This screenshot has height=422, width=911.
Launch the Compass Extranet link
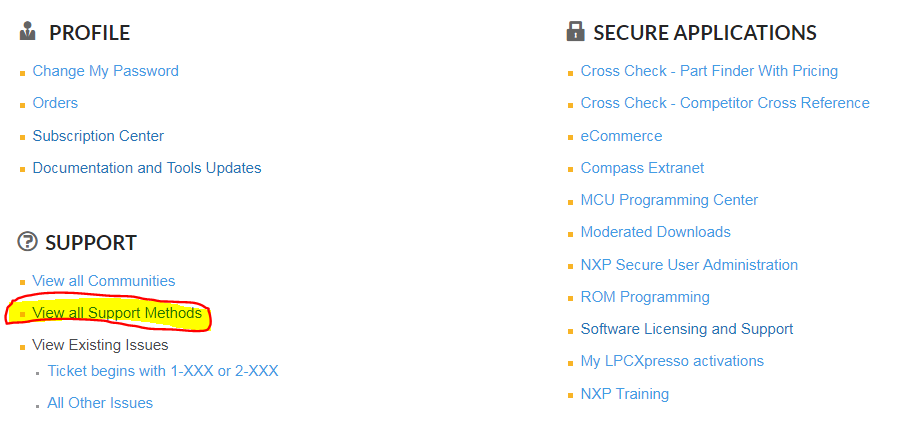point(642,168)
